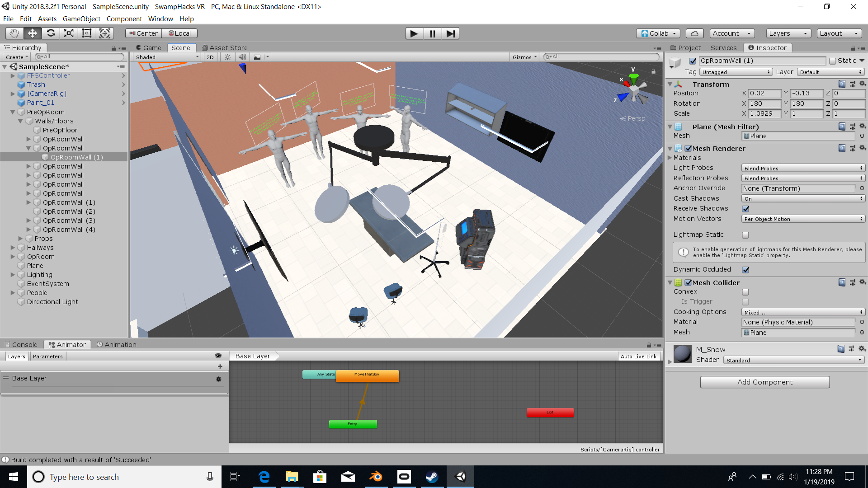Click the Position X input field
Image resolution: width=868 pixels, height=488 pixels.
pos(764,94)
